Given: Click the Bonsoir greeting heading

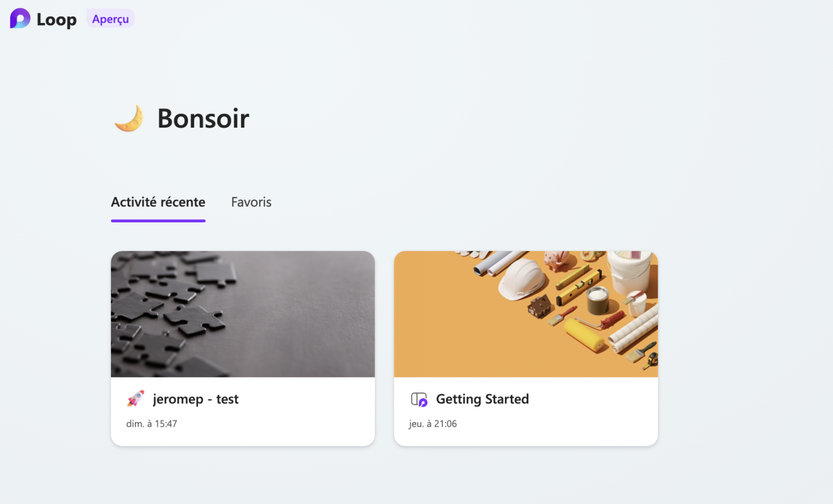Looking at the screenshot, I should click(203, 119).
